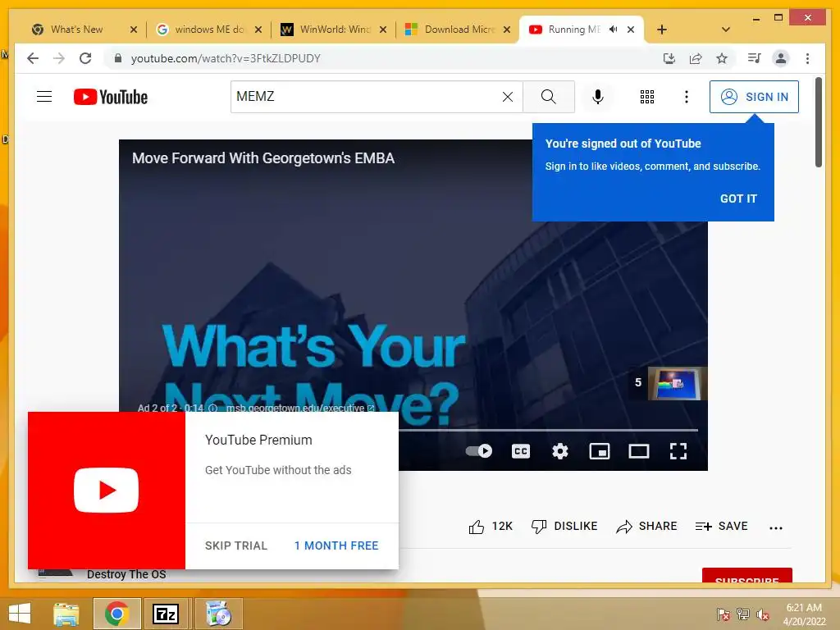The width and height of the screenshot is (840, 630).
Task: Open Chrome three-dot menu
Action: point(807,58)
